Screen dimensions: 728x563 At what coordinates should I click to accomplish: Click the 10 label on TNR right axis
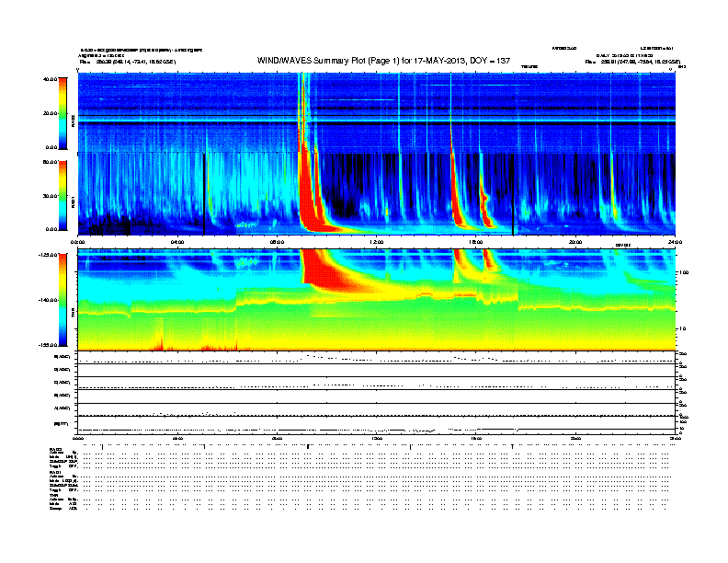point(684,329)
